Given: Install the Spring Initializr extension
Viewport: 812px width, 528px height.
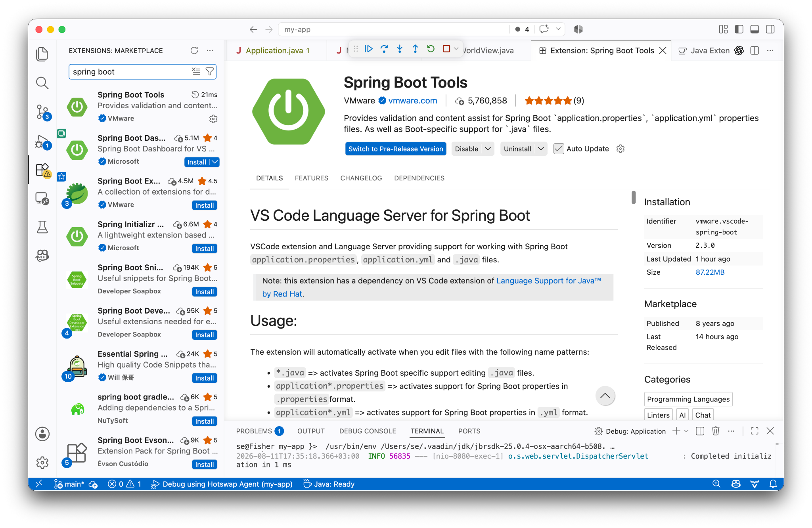Looking at the screenshot, I should pyautogui.click(x=205, y=249).
